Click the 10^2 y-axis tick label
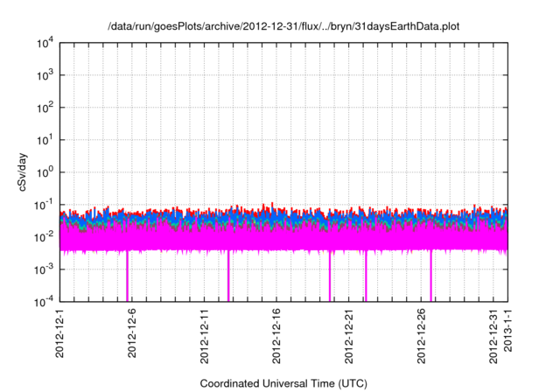Viewport: 560px width, 392px height. pos(45,108)
